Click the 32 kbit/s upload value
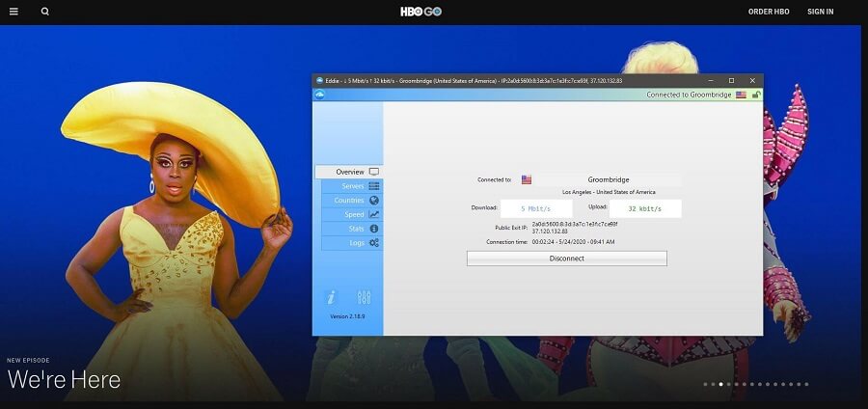 coord(645,208)
